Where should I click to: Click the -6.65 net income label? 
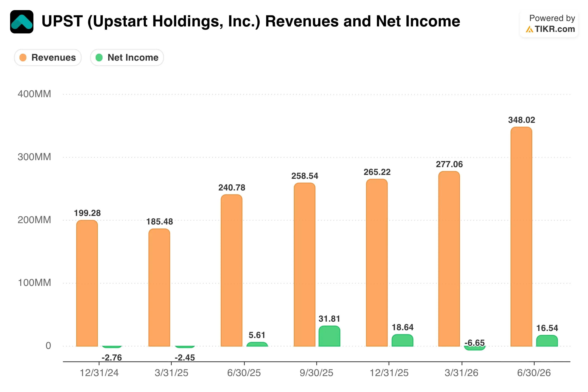pyautogui.click(x=475, y=343)
